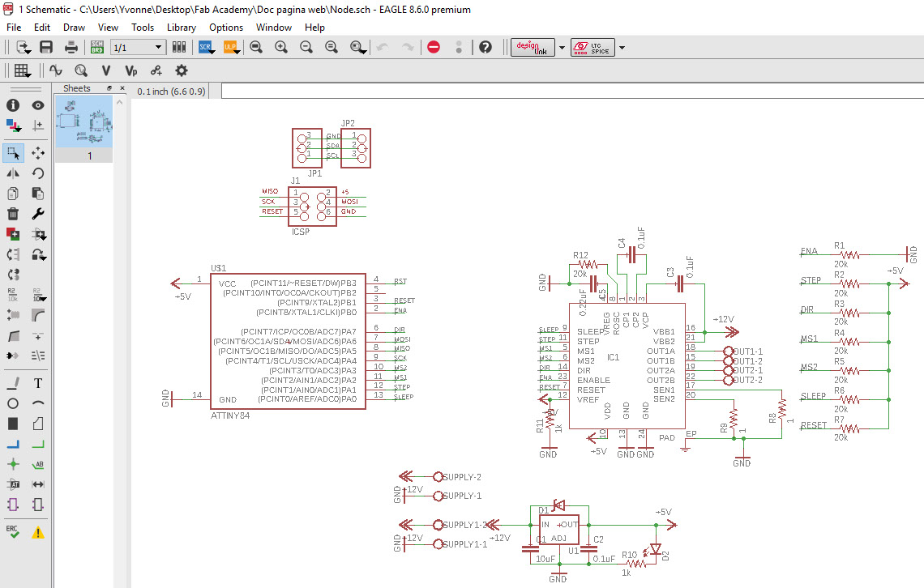Select the Paste tool

38,194
